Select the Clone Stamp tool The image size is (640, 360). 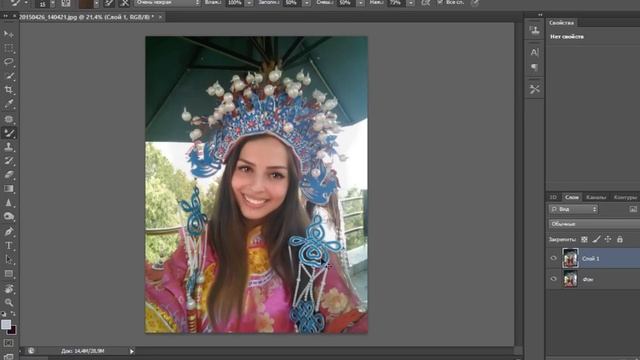(9, 147)
